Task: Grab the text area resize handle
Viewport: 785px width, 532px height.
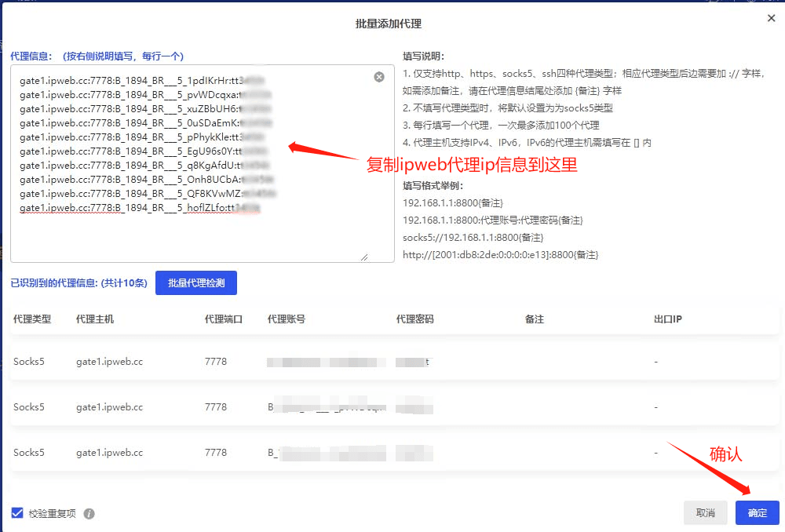Action: 364,257
